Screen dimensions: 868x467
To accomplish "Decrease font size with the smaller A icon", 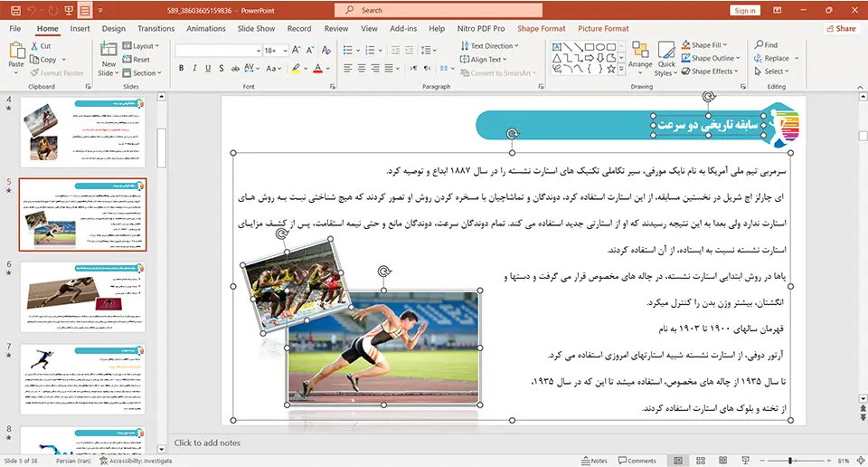I will (x=309, y=51).
